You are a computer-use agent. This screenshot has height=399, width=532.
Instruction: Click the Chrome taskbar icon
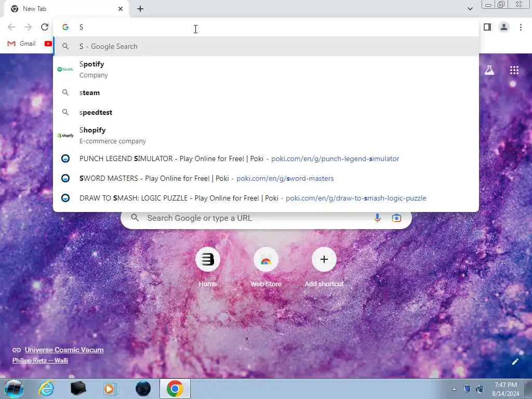[175, 389]
